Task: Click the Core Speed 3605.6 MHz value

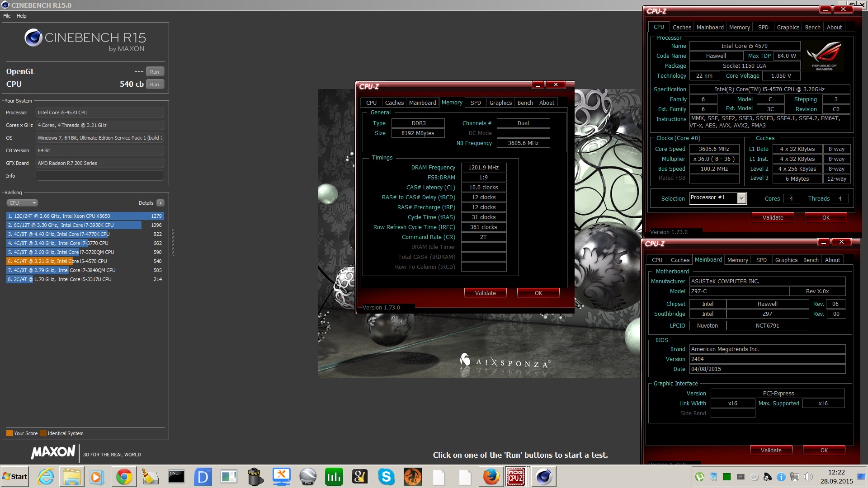Action: coord(714,149)
